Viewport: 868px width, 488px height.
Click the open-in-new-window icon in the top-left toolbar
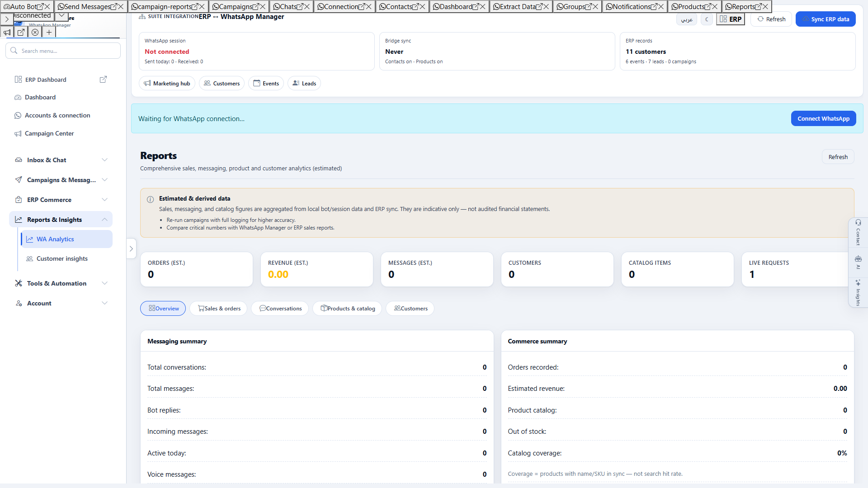click(21, 32)
